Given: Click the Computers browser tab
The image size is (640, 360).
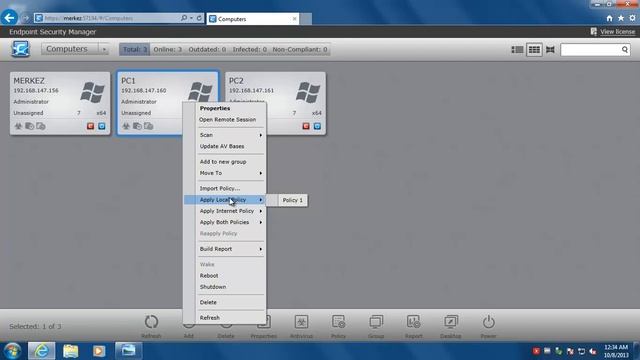Looking at the screenshot, I should [252, 19].
